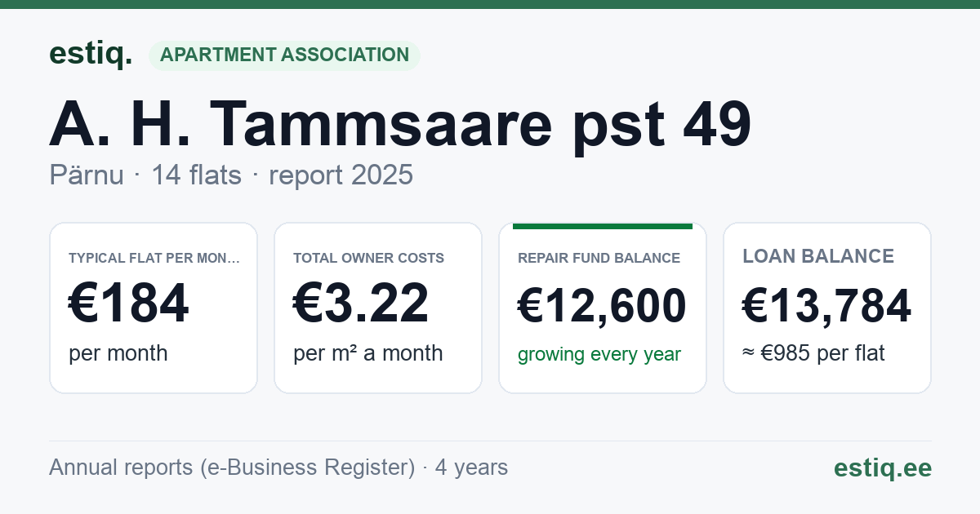
Task: Click the '≈ €985 per flat' caption
Action: coord(813,353)
